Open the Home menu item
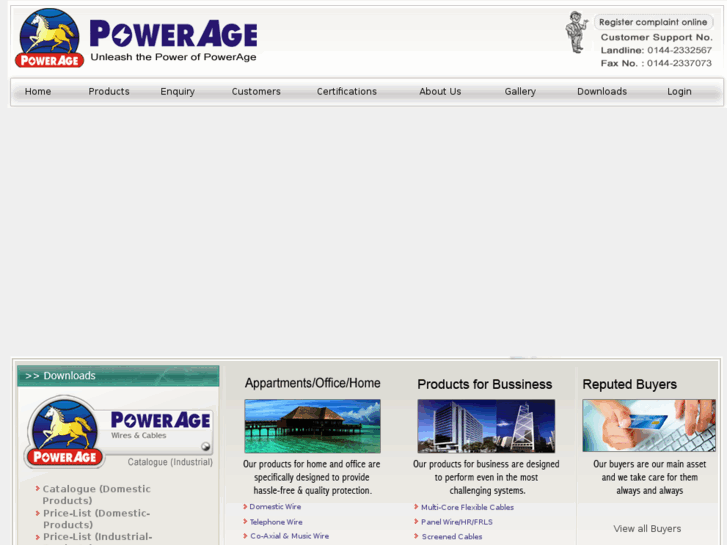Viewport: 727px width, 545px height. (x=38, y=91)
